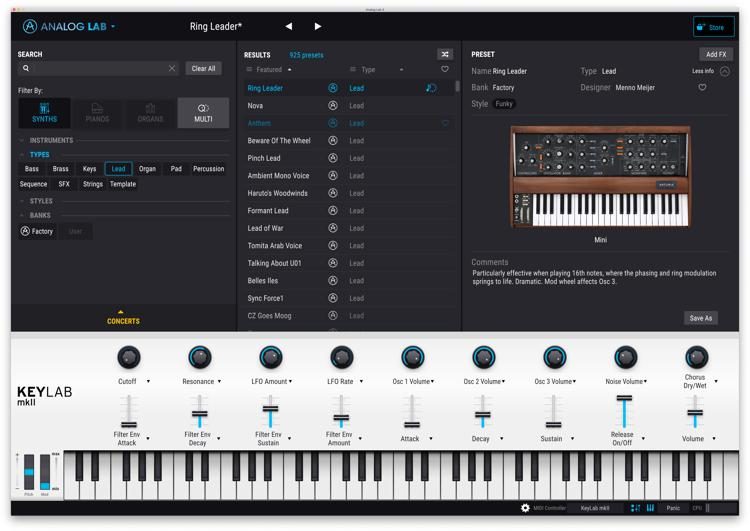
Task: Click the Add FX button
Action: pyautogui.click(x=716, y=55)
